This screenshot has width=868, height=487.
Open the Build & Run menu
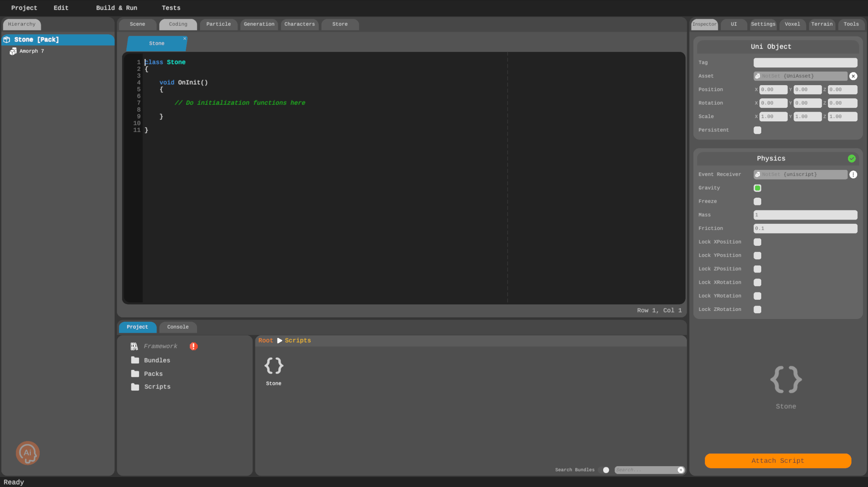(116, 8)
